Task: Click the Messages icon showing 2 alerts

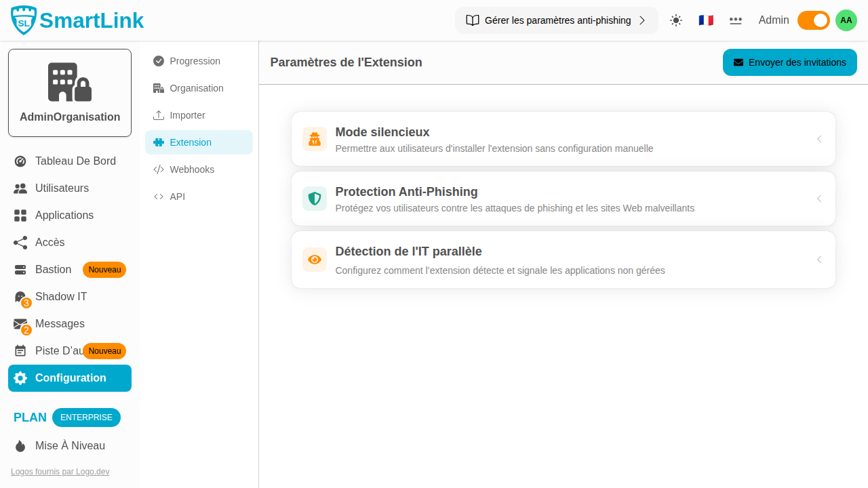Action: click(20, 323)
